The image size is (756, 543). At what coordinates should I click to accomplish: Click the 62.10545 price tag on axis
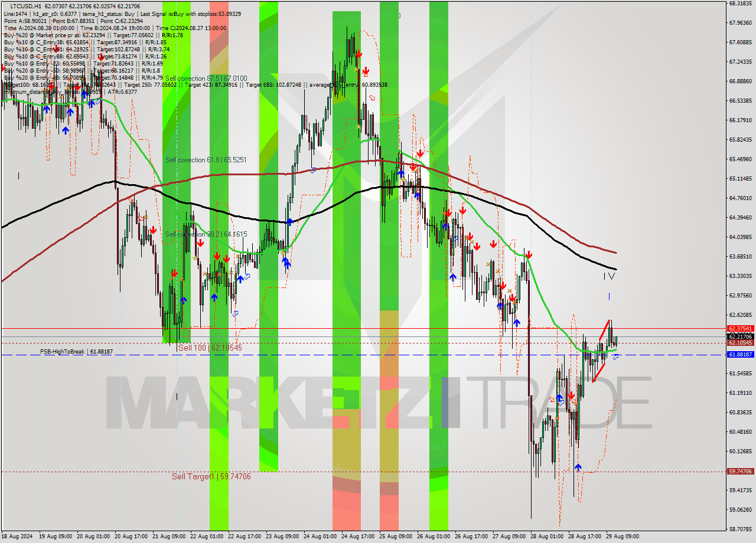point(740,343)
